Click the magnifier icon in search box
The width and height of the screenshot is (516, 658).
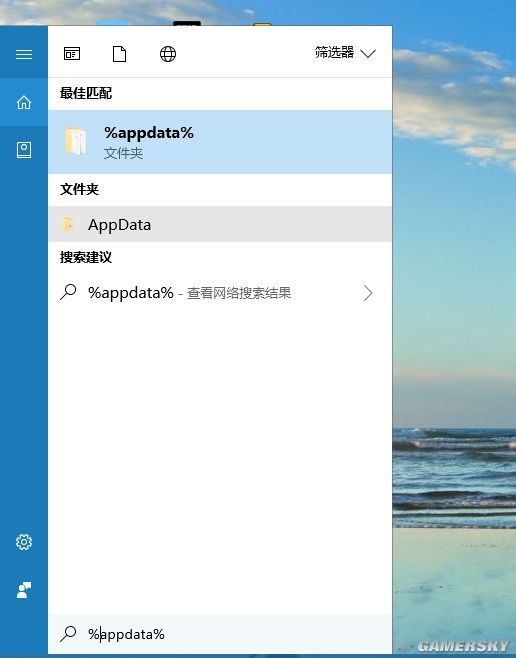[68, 634]
